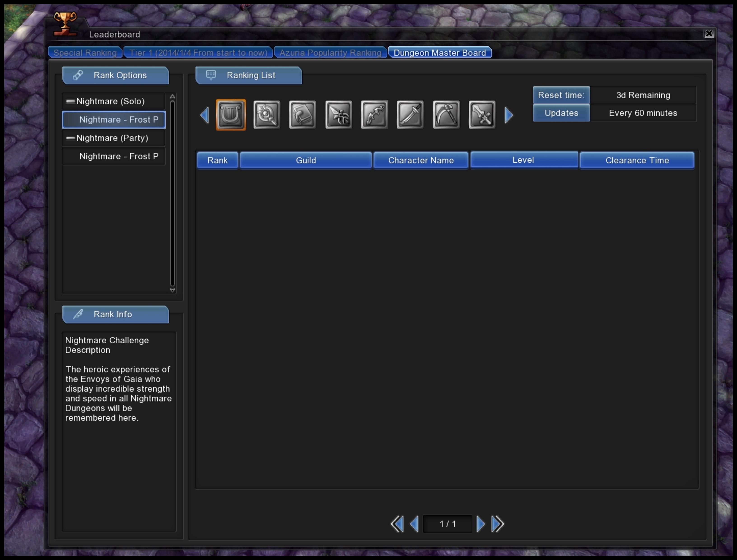This screenshot has height=560, width=737.
Task: Click the Every 60 minutes value
Action: tap(643, 113)
